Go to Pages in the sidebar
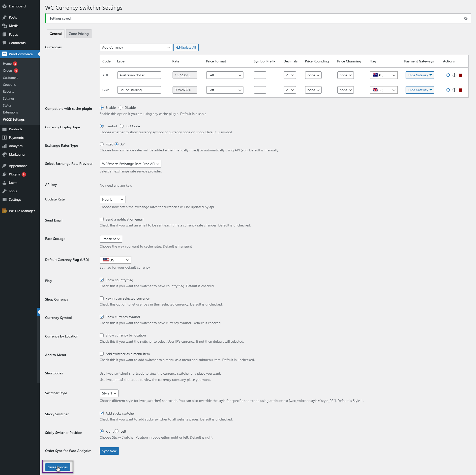 click(20, 34)
